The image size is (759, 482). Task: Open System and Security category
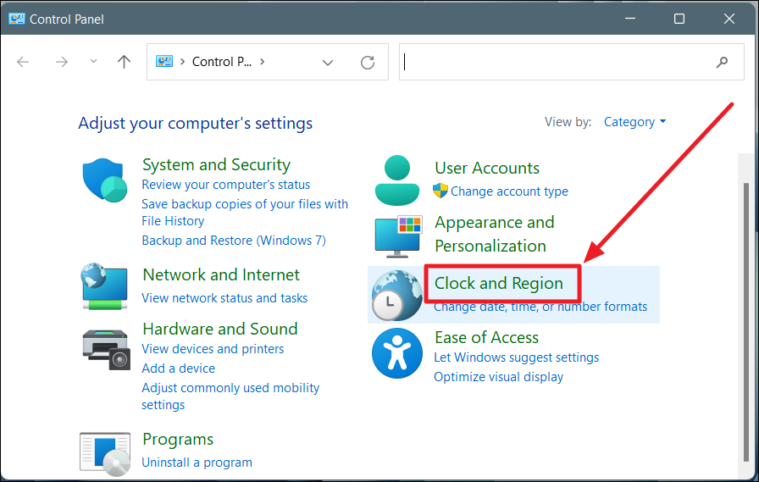pyautogui.click(x=216, y=165)
